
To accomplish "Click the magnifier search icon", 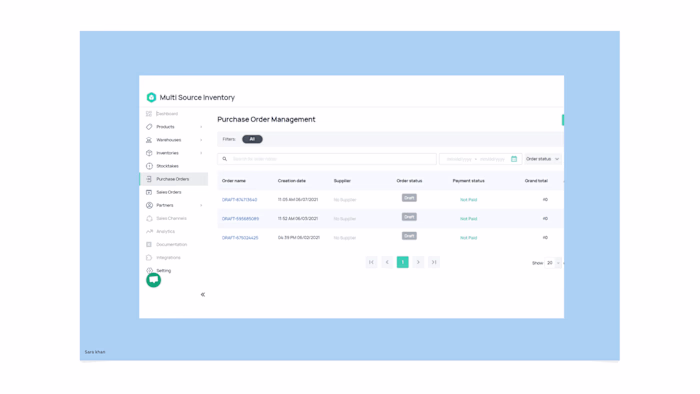I will point(225,159).
